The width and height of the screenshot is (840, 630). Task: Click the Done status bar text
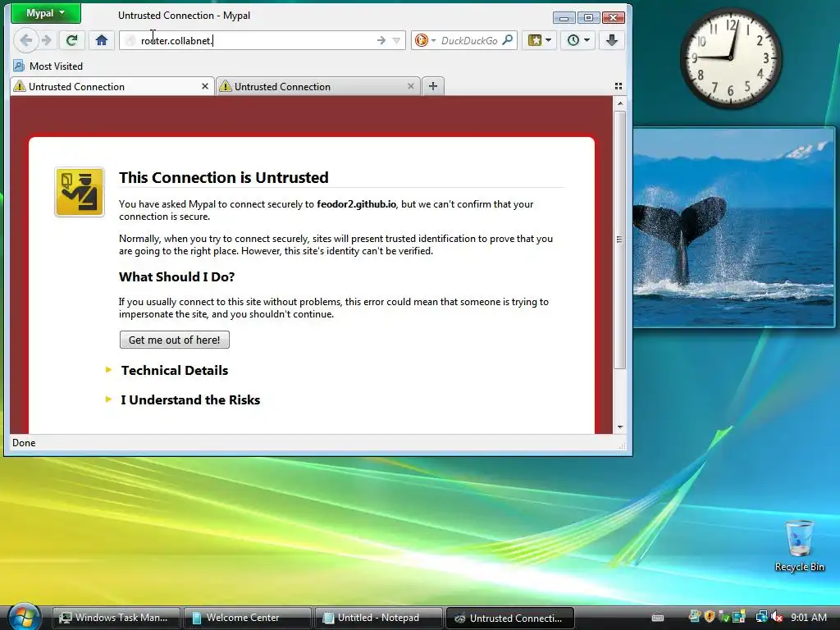click(x=24, y=442)
